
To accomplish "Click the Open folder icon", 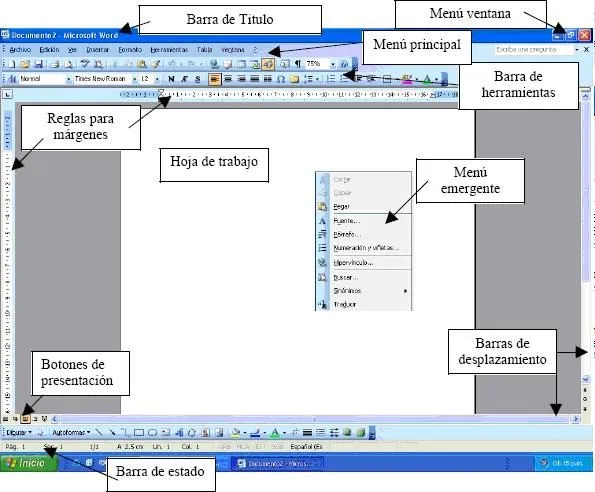I will (x=25, y=64).
